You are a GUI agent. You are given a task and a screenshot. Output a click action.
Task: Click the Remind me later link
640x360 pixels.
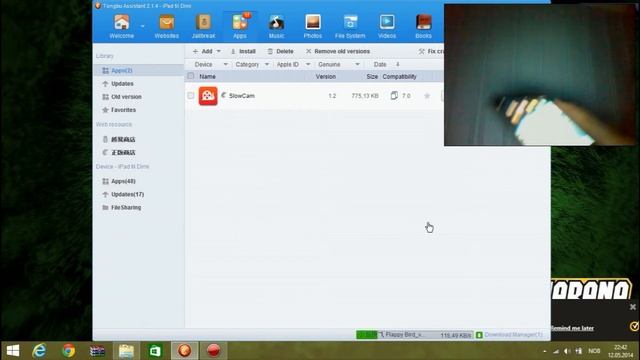pyautogui.click(x=572, y=328)
